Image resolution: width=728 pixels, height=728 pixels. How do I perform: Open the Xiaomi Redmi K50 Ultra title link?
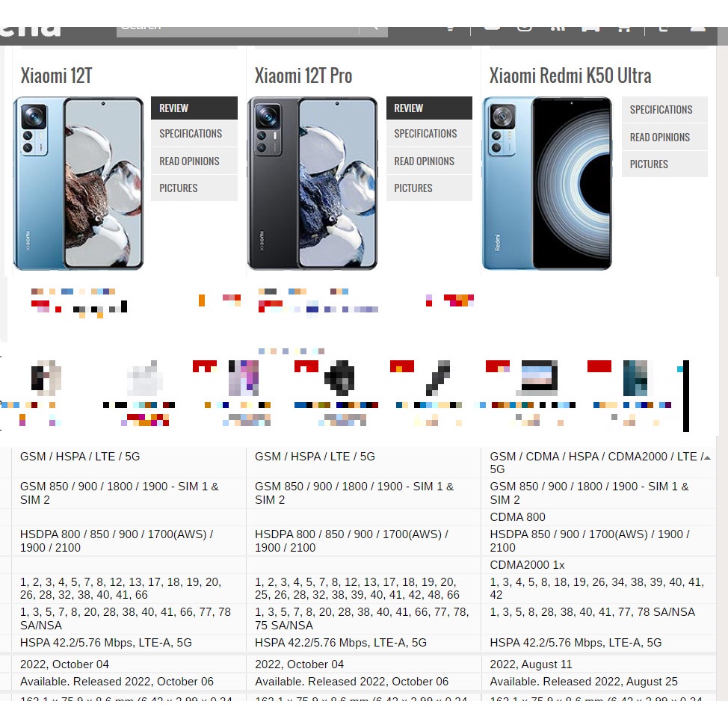coord(570,75)
